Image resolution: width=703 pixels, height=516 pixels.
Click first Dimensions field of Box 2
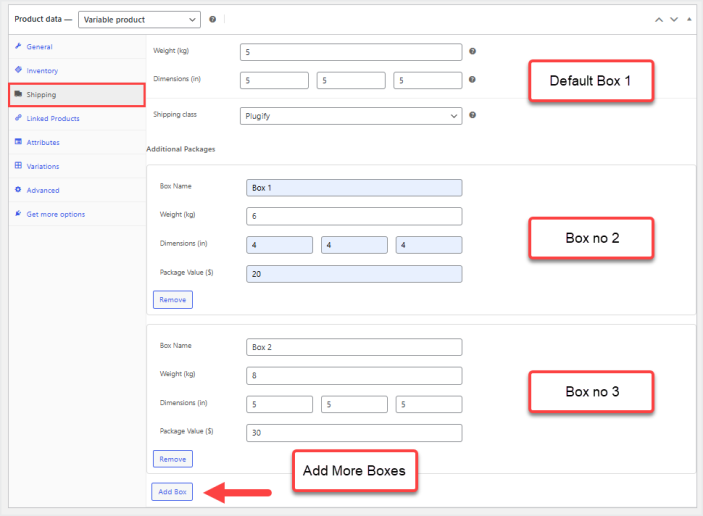[279, 404]
